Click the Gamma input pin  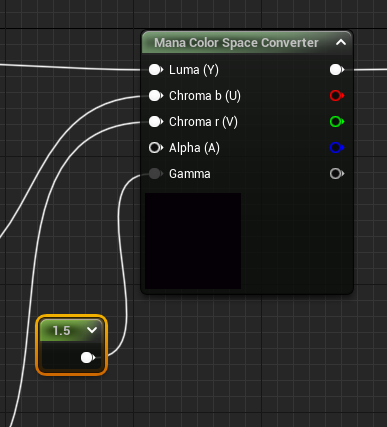click(156, 174)
